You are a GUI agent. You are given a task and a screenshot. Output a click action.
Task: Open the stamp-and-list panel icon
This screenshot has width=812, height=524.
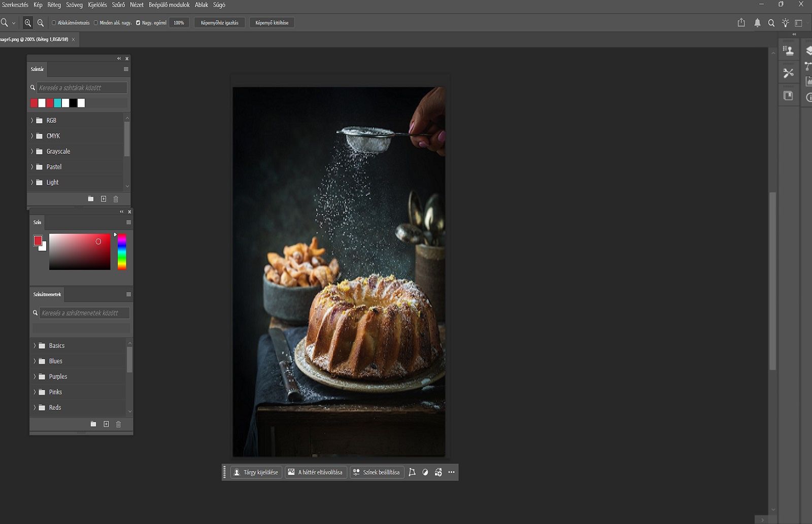[x=788, y=50]
